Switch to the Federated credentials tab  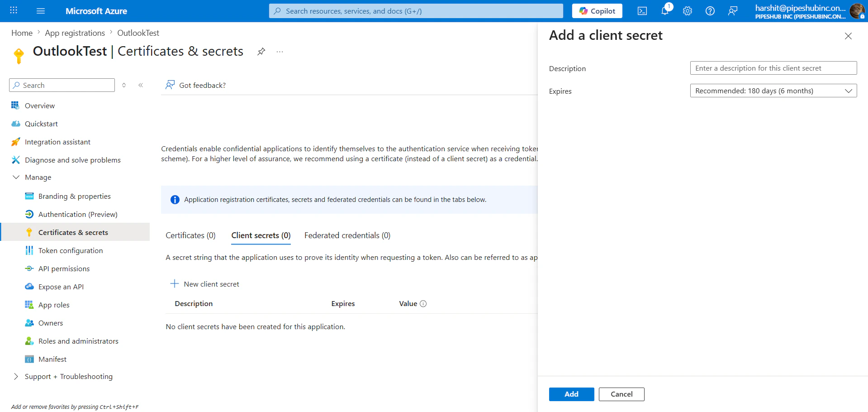[x=347, y=235]
